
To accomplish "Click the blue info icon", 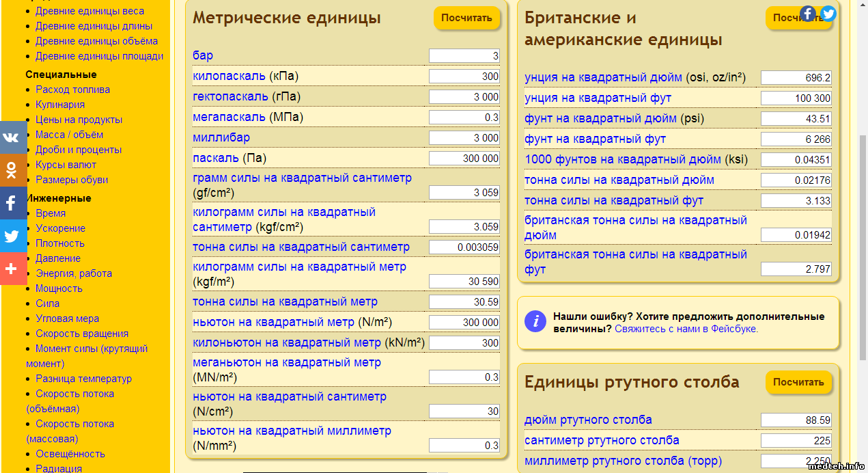I will tap(535, 321).
